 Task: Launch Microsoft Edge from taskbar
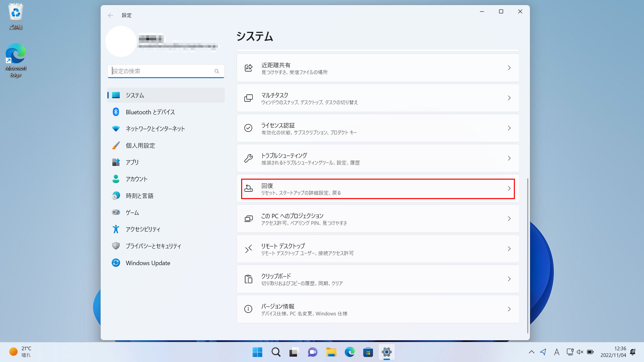click(350, 352)
